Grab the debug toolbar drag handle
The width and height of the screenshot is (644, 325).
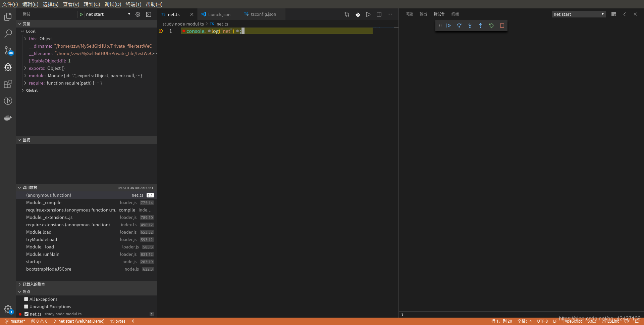440,26
